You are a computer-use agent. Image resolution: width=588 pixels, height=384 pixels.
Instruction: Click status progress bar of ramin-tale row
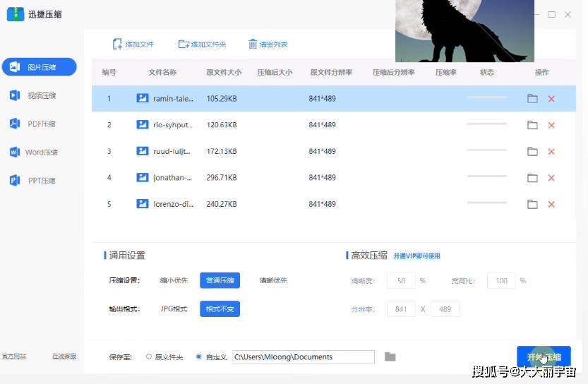[487, 97]
